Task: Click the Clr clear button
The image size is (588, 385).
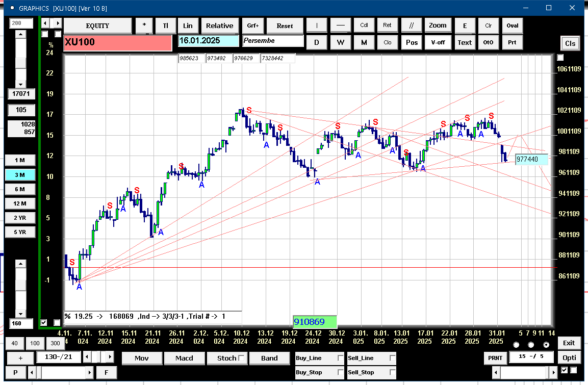Action: tap(488, 25)
